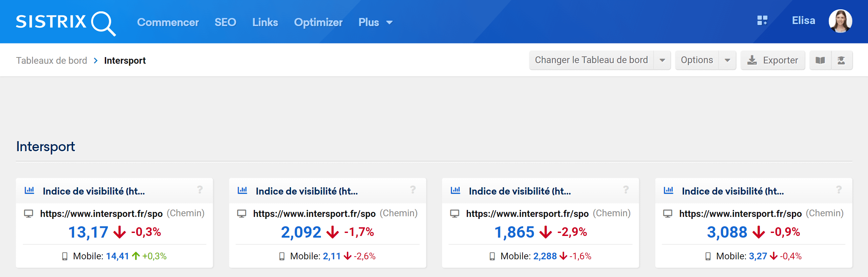868x277 pixels.
Task: Open help question mark on 13,17 card
Action: click(x=200, y=190)
